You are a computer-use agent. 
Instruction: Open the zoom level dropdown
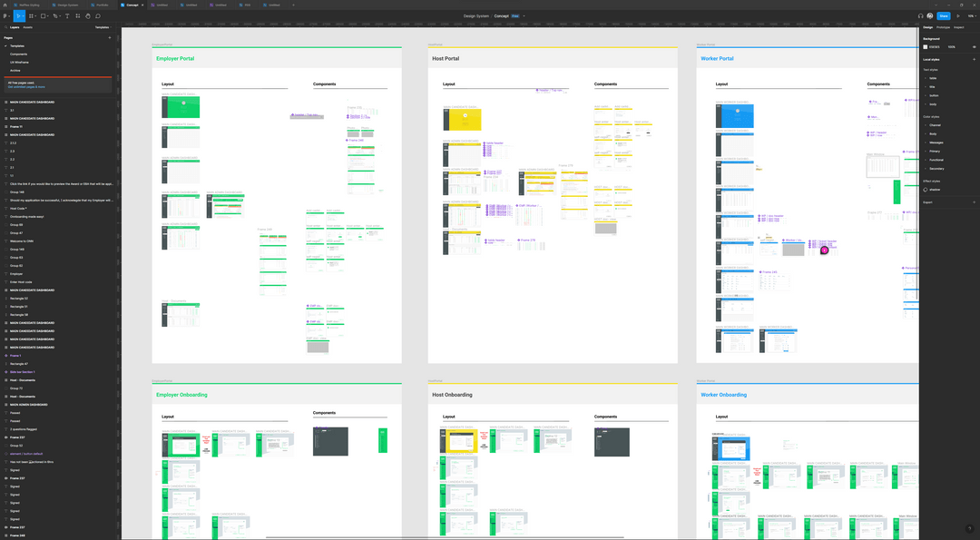click(972, 15)
